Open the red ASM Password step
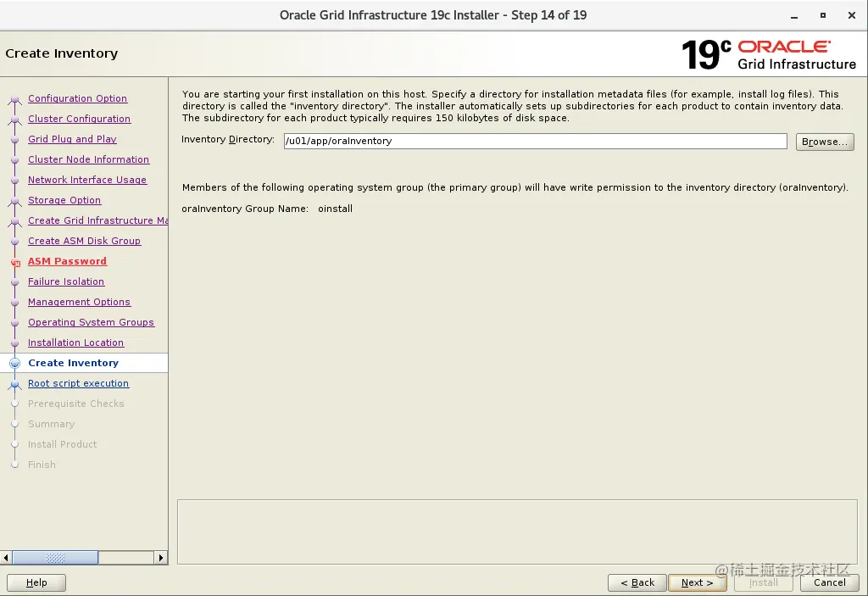 (68, 261)
